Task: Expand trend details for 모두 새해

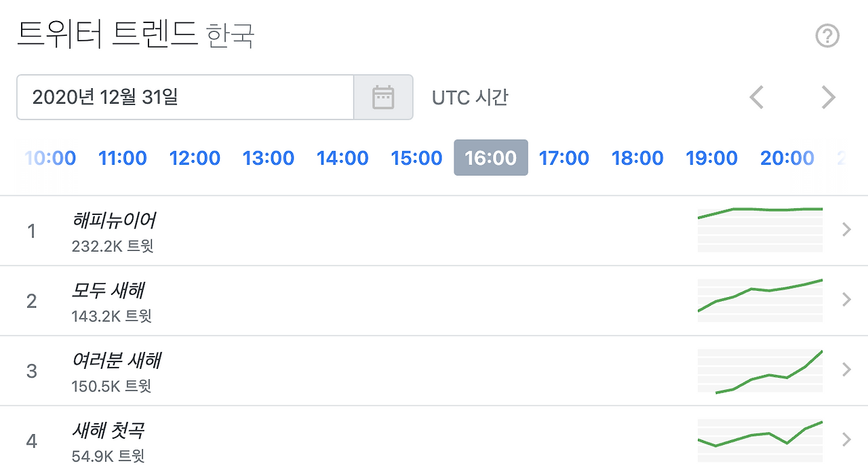Action: click(845, 299)
